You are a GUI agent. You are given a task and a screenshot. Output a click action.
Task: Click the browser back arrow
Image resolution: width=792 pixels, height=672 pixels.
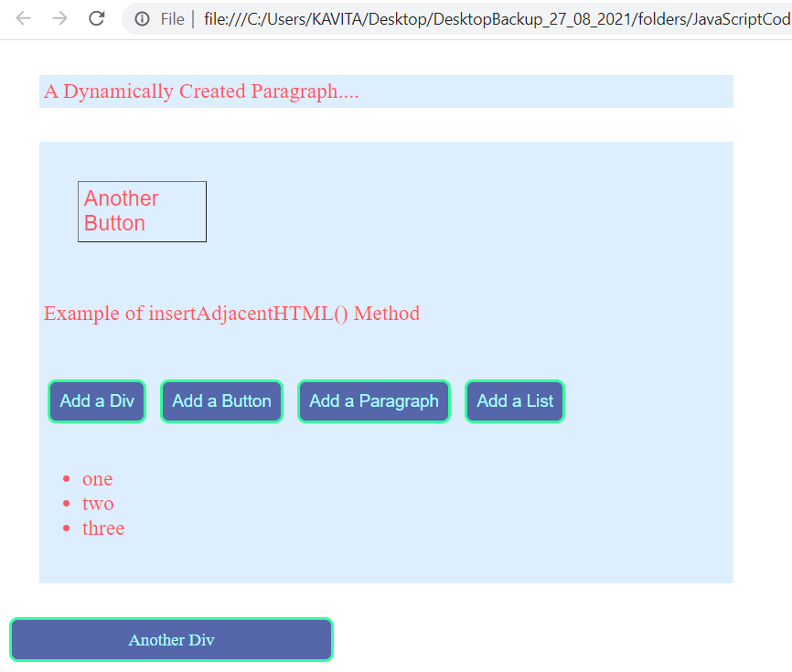22,18
